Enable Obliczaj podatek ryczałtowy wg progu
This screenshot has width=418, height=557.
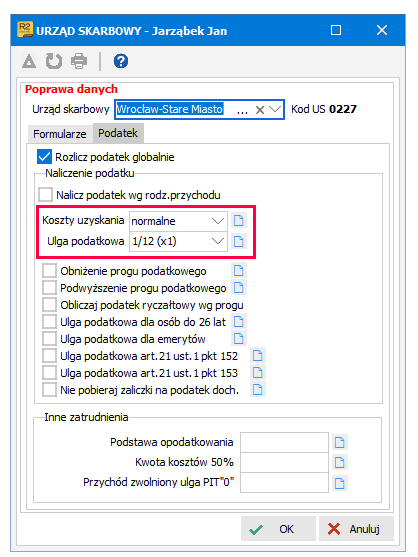click(49, 305)
